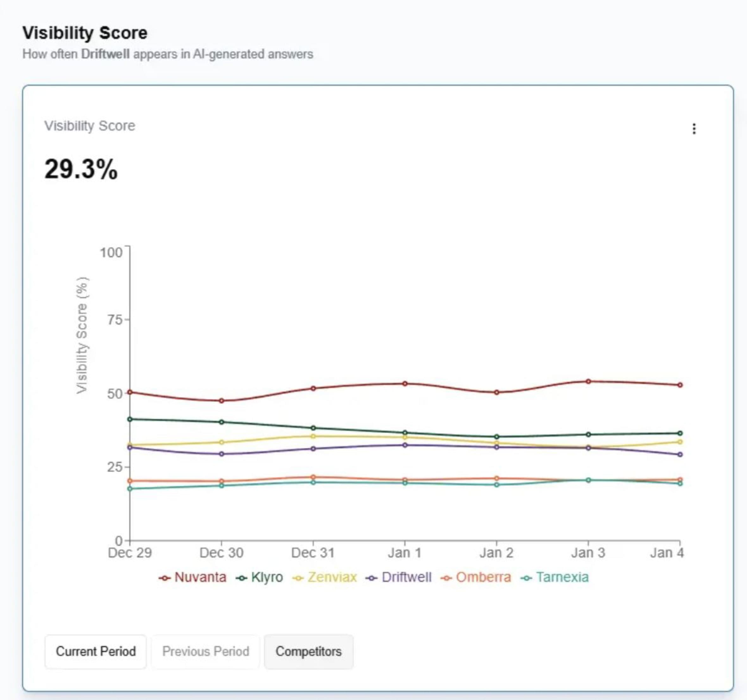747x700 pixels.
Task: Toggle the Competitors view button
Action: [x=309, y=651]
